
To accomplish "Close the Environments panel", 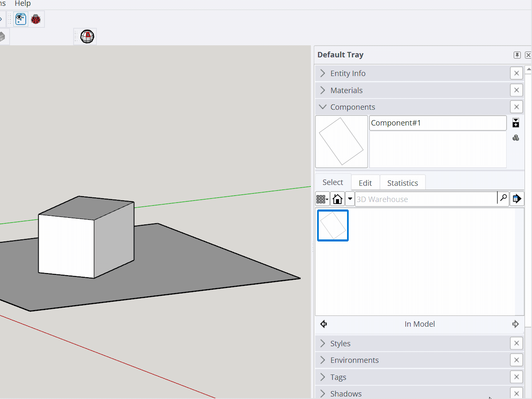I will (x=516, y=360).
